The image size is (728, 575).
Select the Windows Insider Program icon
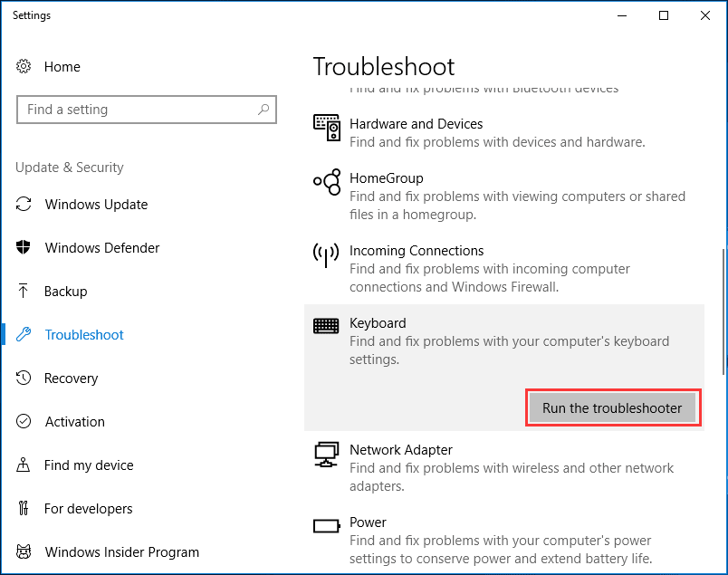25,552
